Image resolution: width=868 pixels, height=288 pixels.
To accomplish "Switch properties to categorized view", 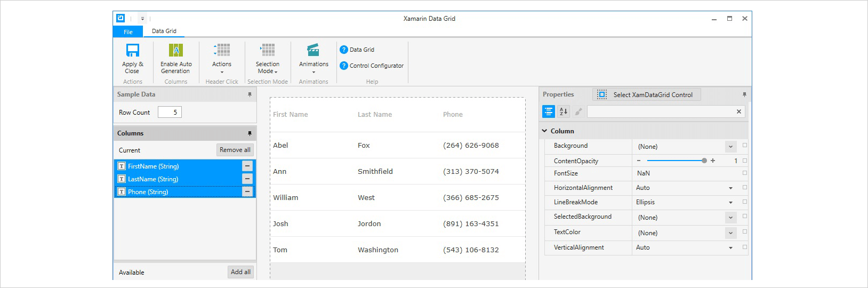I will [x=548, y=111].
